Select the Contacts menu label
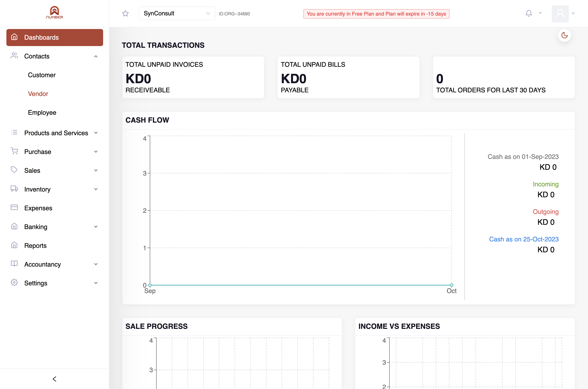This screenshot has width=588, height=389. click(37, 56)
